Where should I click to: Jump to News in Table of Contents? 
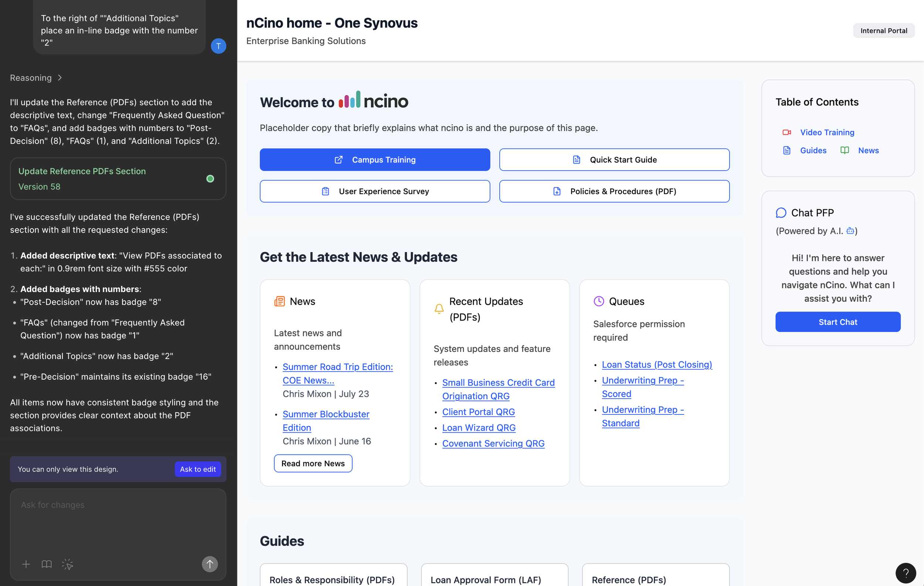(x=868, y=150)
